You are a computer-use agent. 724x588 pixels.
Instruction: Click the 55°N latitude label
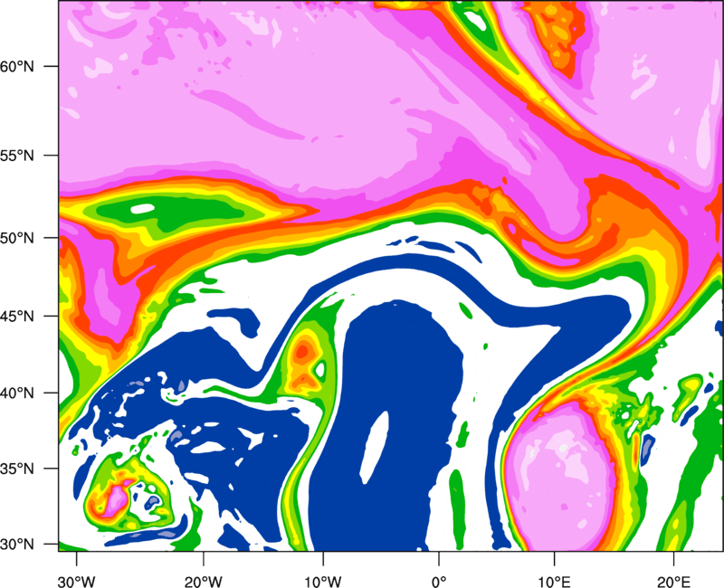coord(17,156)
